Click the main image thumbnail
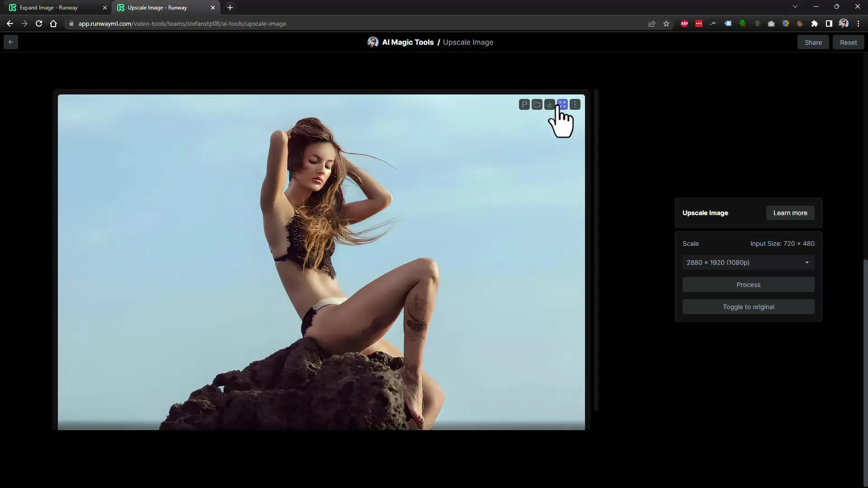Viewport: 868px width, 488px height. (322, 262)
